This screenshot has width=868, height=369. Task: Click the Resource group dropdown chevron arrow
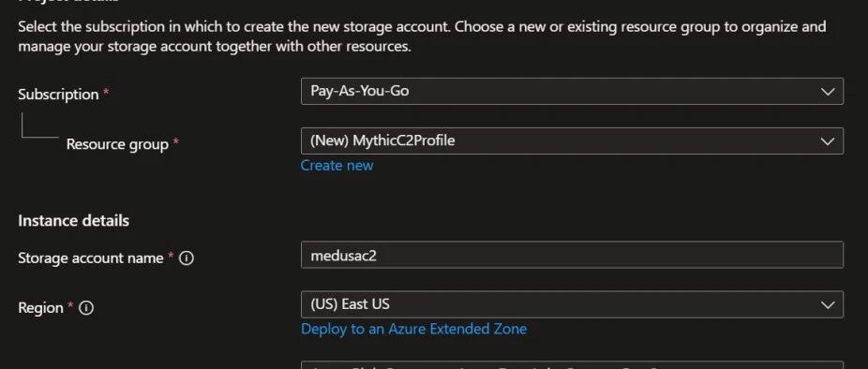828,141
